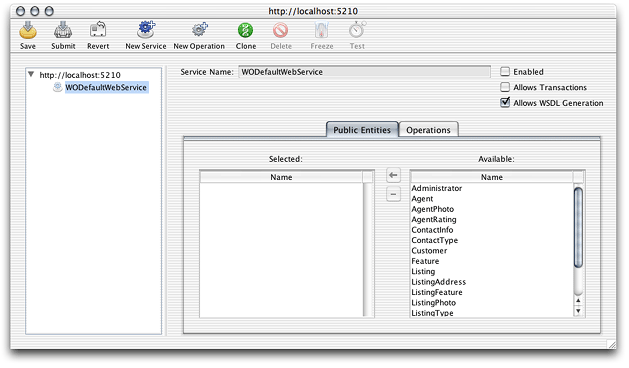
Task: Click the window resize grip corner
Action: [x=611, y=344]
